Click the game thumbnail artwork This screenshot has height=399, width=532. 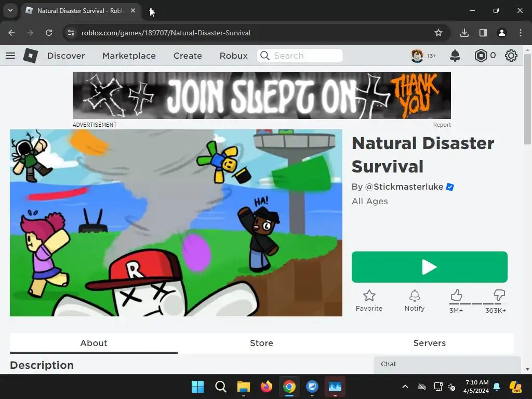(176, 223)
